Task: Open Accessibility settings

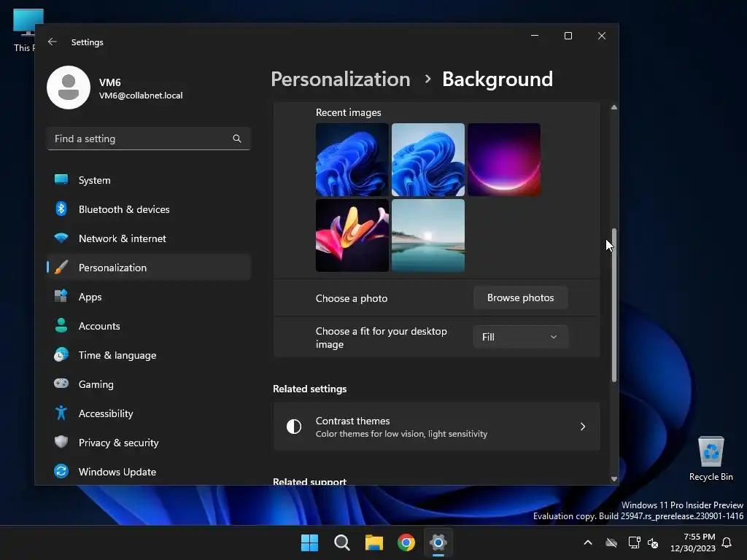Action: pos(149,413)
